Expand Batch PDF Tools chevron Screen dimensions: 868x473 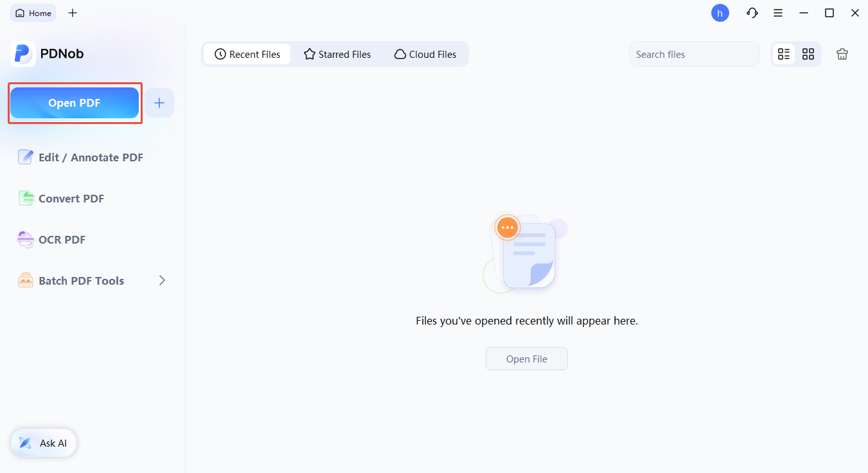[162, 280]
